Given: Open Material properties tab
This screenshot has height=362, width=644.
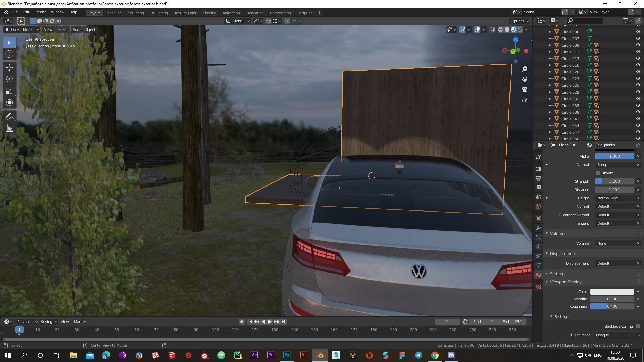Looking at the screenshot, I should pyautogui.click(x=538, y=275).
